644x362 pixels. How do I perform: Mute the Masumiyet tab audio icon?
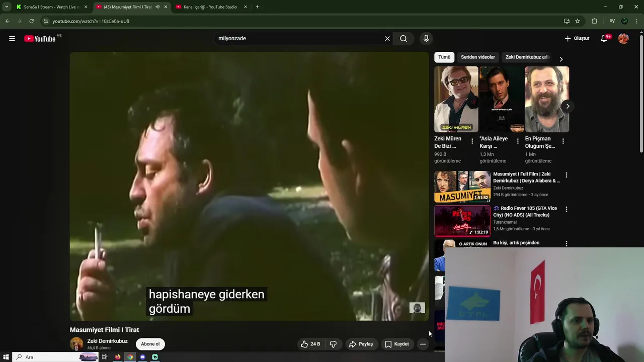(x=157, y=7)
